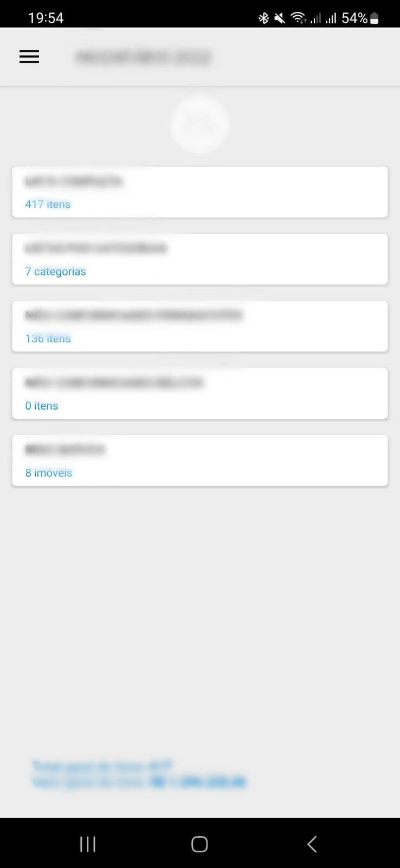The height and width of the screenshot is (868, 400).
Task: Open the card showing 7 categorias
Action: pos(200,259)
